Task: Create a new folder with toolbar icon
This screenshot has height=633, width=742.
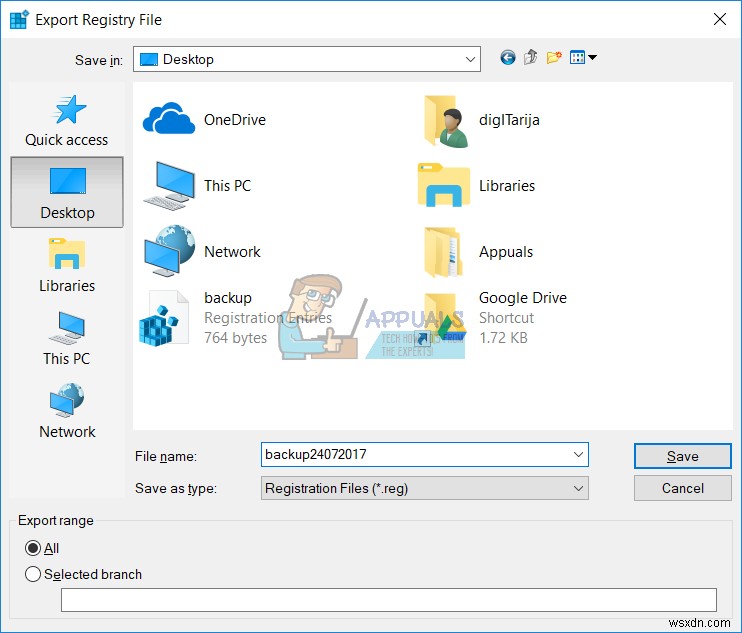Action: tap(554, 58)
